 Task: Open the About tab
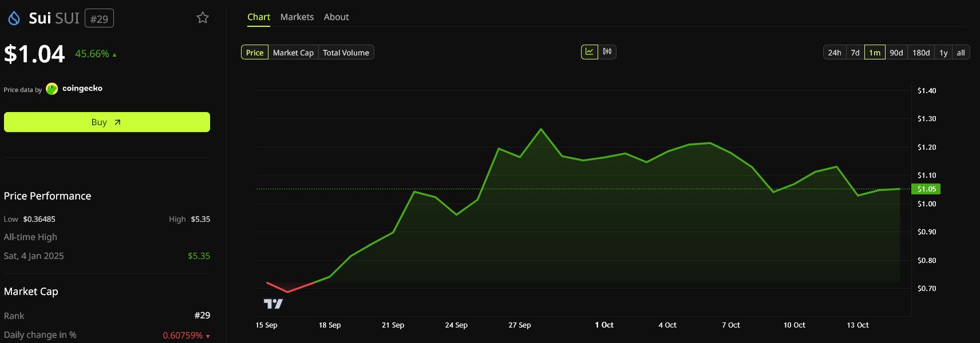[336, 17]
